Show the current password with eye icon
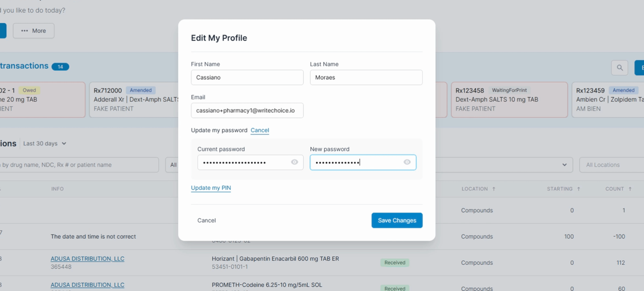 pos(294,162)
